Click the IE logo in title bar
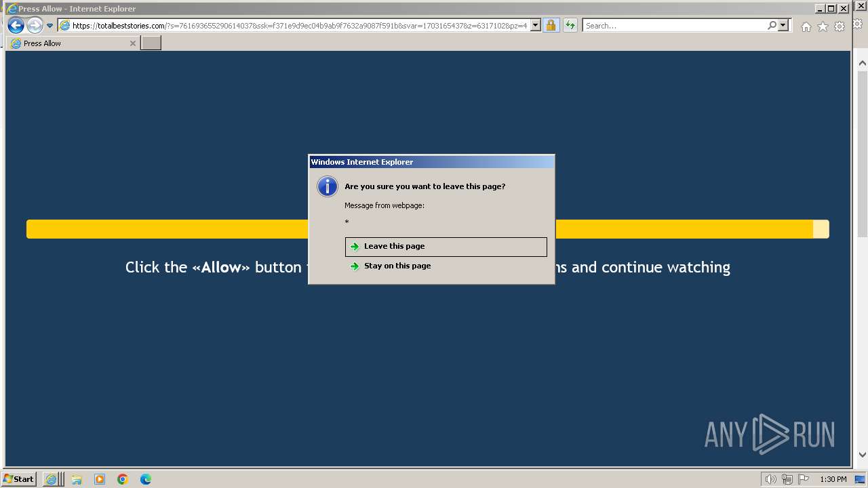868x488 pixels. click(12, 9)
